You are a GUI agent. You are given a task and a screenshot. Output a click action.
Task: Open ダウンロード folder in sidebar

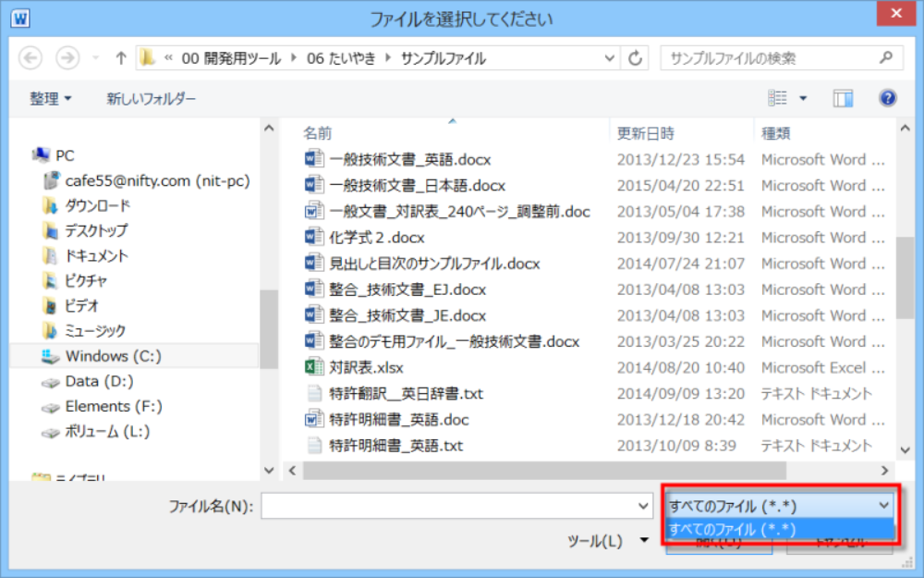97,205
